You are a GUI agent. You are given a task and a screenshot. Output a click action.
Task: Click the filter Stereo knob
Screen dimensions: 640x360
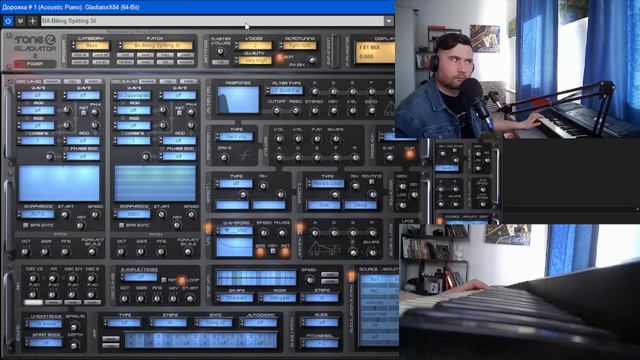coord(314,111)
